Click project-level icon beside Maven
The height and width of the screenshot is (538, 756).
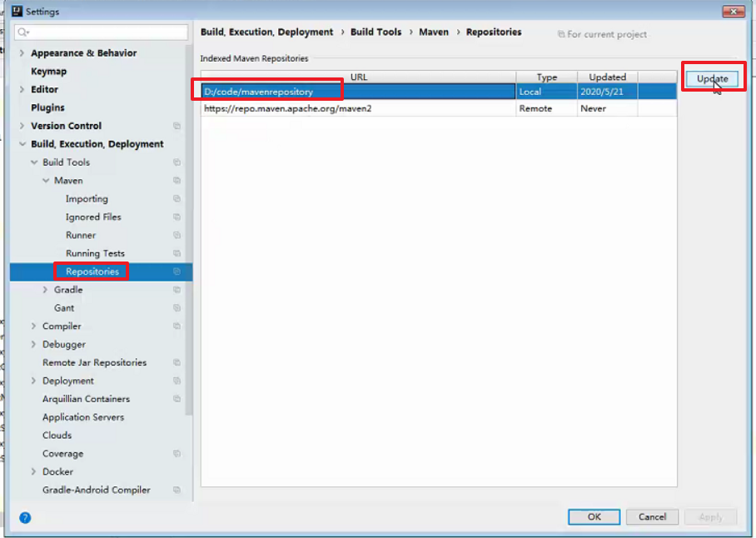pyautogui.click(x=177, y=180)
